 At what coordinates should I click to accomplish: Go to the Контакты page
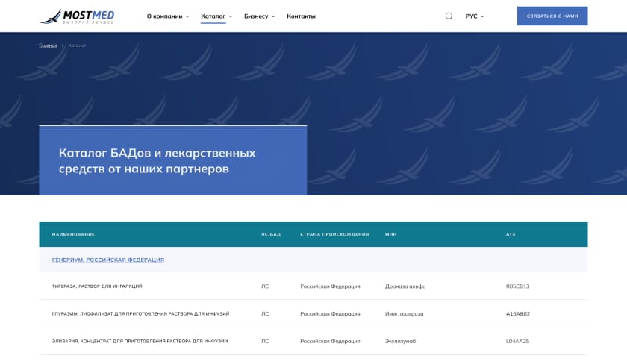(301, 16)
